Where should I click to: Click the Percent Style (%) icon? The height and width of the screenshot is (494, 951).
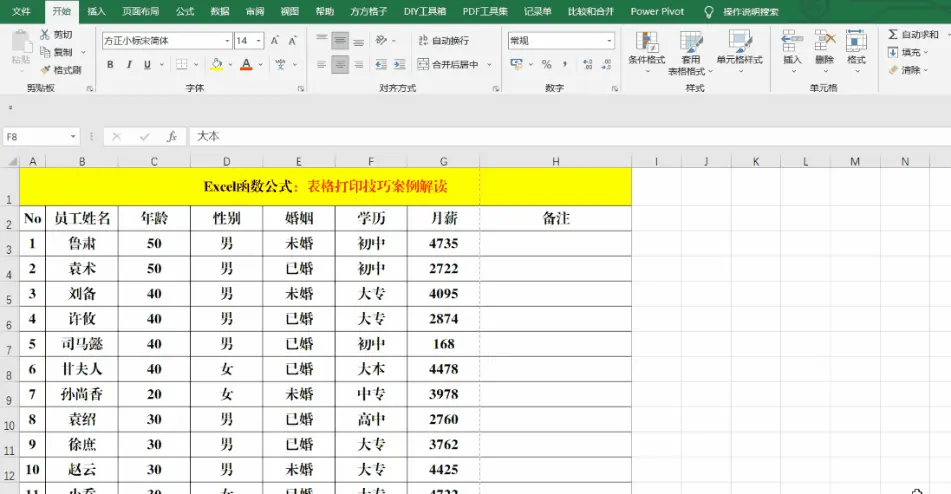coord(546,64)
